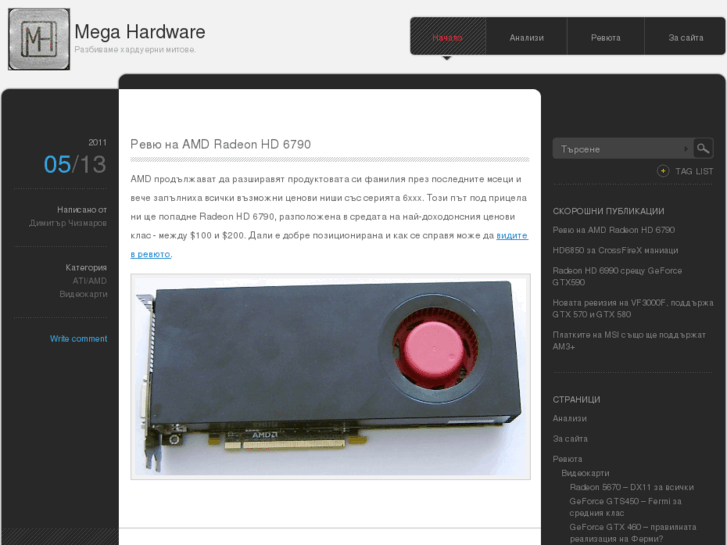Open the Видеокарти category in left sidebar
727x545 pixels.
pyautogui.click(x=83, y=294)
